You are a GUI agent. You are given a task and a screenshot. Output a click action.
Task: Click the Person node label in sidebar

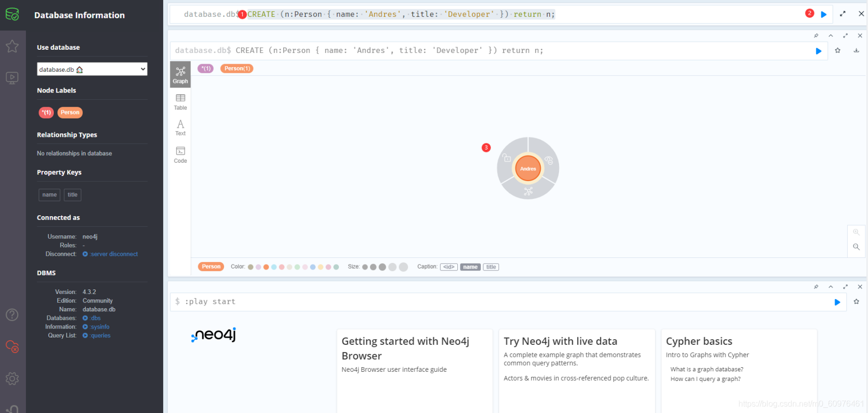point(70,112)
